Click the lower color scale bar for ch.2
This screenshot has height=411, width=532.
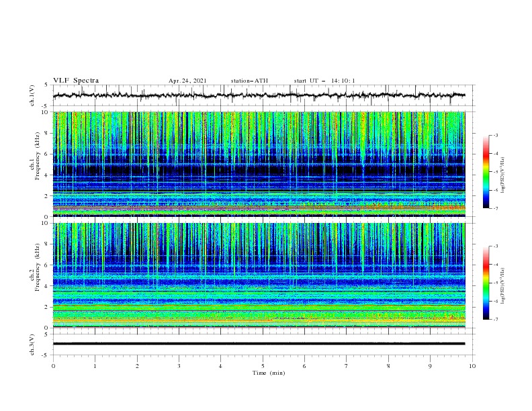(486, 283)
